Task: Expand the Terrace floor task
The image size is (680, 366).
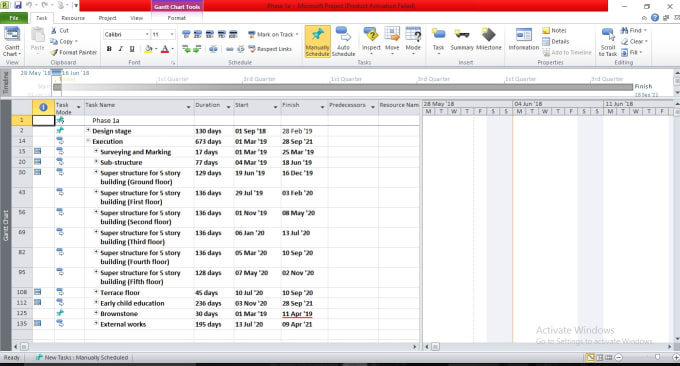Action: coord(96,292)
